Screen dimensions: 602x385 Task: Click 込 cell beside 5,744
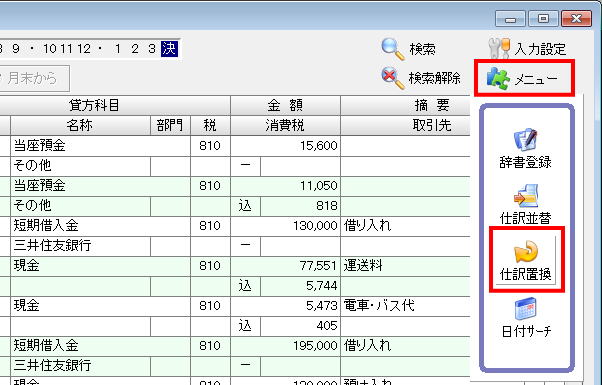245,286
